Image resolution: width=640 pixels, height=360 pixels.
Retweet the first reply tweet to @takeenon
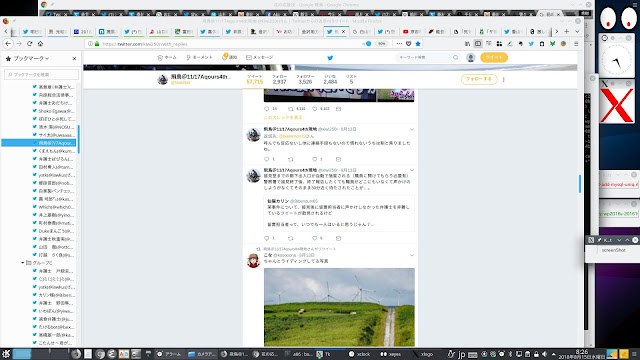(291, 159)
